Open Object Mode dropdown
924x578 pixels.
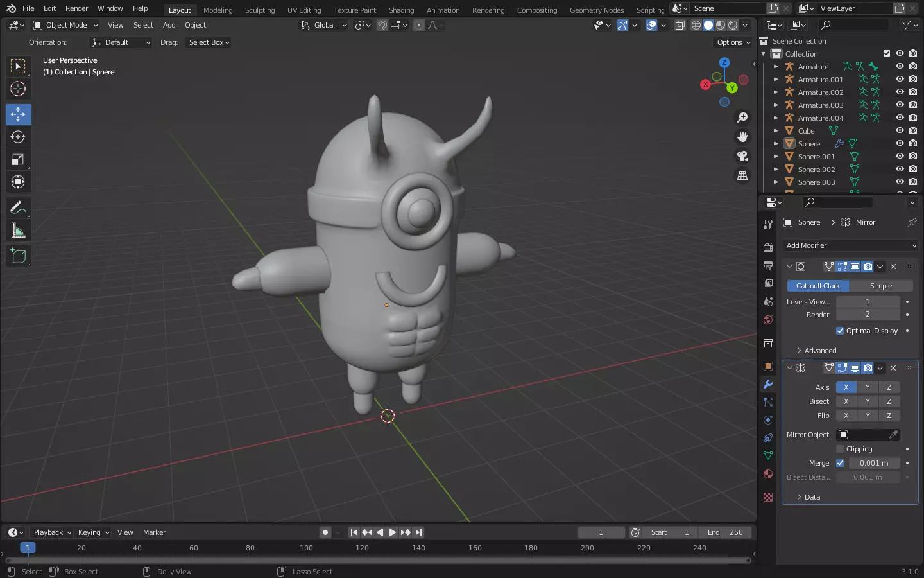[65, 25]
